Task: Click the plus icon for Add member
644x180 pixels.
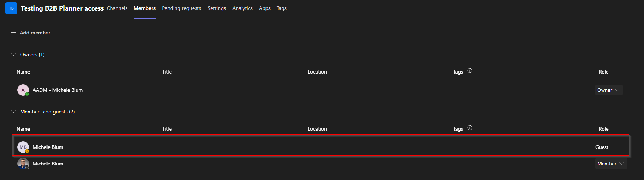Action: coord(14,33)
